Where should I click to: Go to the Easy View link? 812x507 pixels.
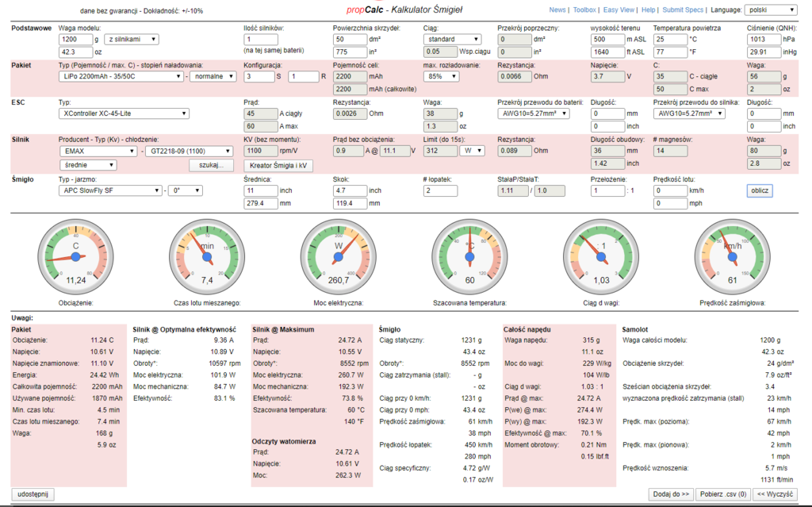[x=619, y=10]
